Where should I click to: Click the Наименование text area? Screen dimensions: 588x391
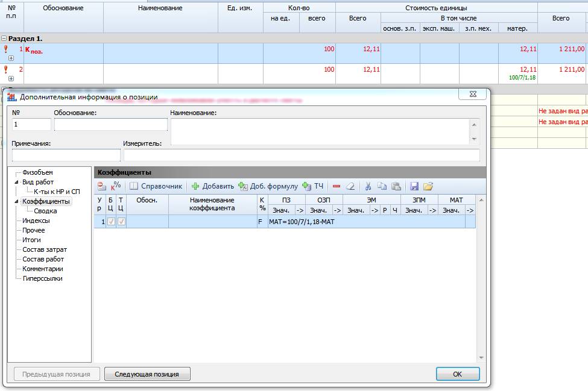click(320, 131)
